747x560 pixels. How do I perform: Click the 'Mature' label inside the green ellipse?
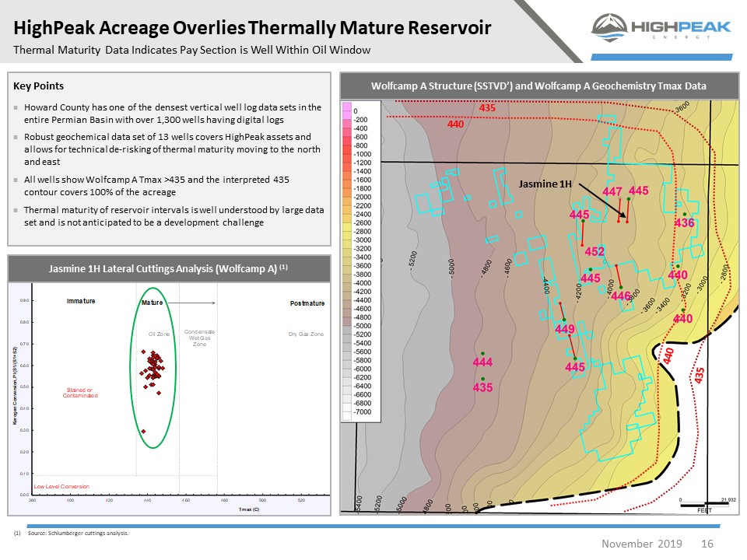pos(153,303)
